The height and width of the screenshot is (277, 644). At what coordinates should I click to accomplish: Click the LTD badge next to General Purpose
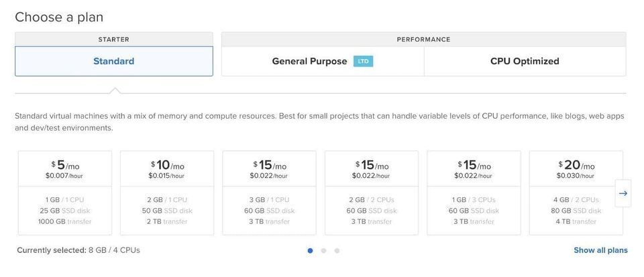click(363, 62)
